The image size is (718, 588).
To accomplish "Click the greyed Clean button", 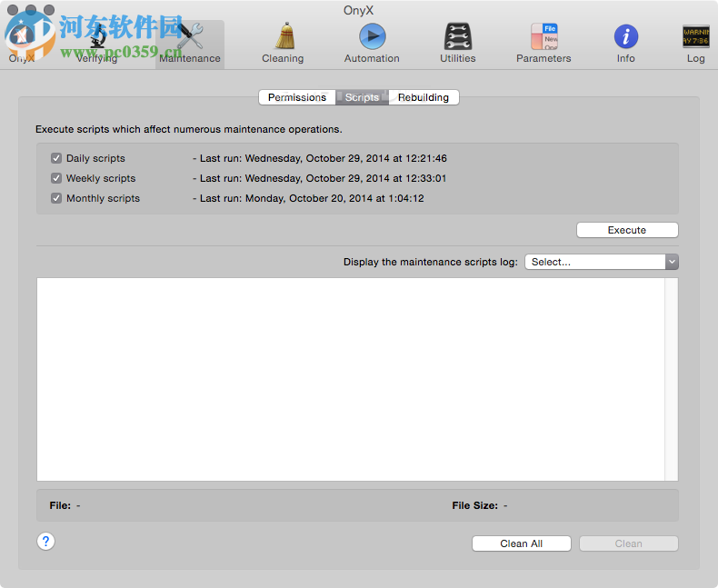I will 628,543.
